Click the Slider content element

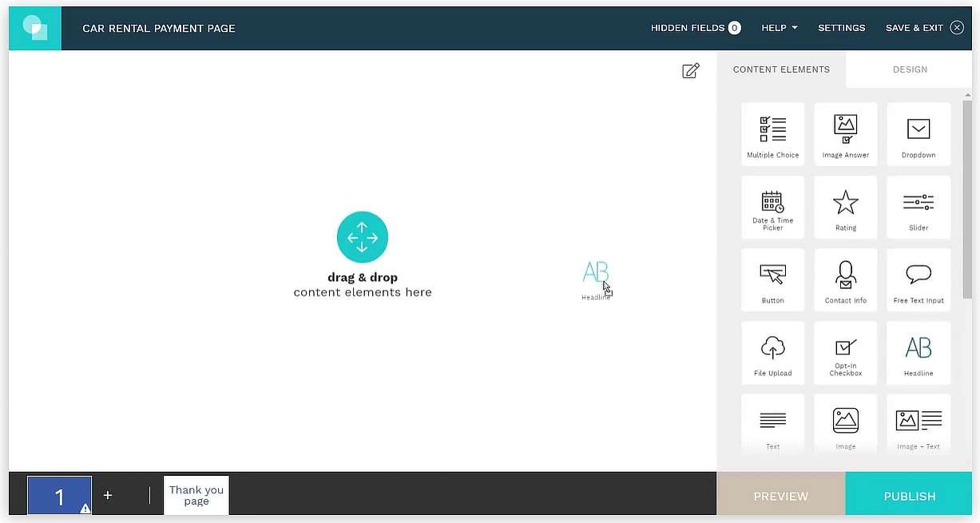(x=918, y=207)
